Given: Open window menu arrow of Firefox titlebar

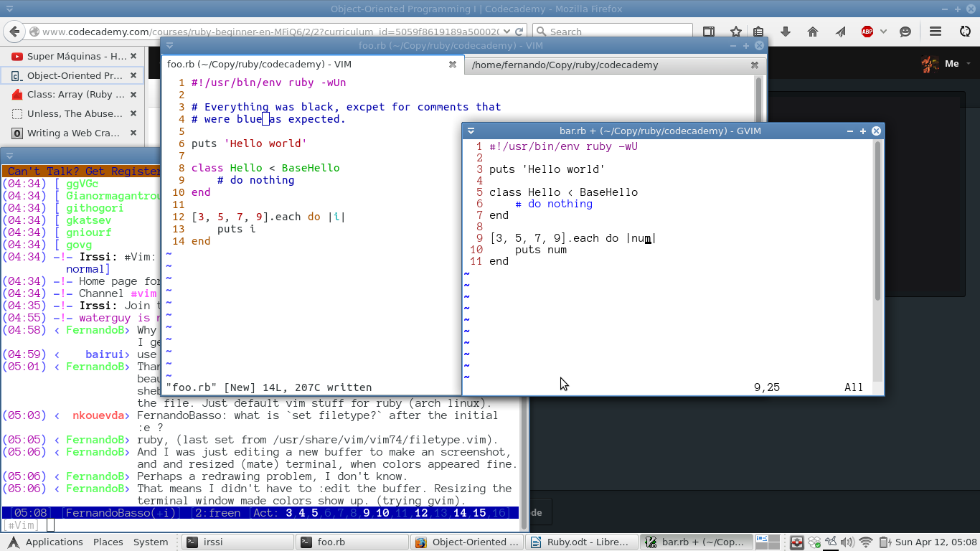Looking at the screenshot, I should point(10,9).
